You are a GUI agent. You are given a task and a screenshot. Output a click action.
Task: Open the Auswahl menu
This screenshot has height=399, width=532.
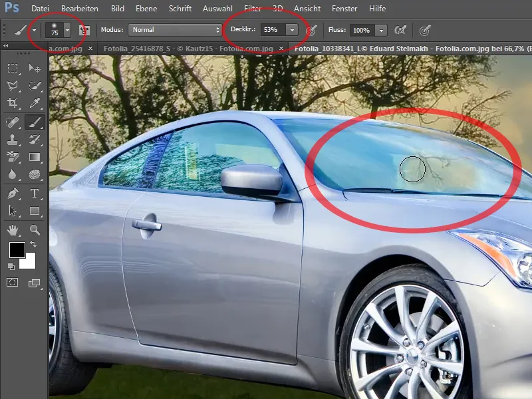coord(217,9)
